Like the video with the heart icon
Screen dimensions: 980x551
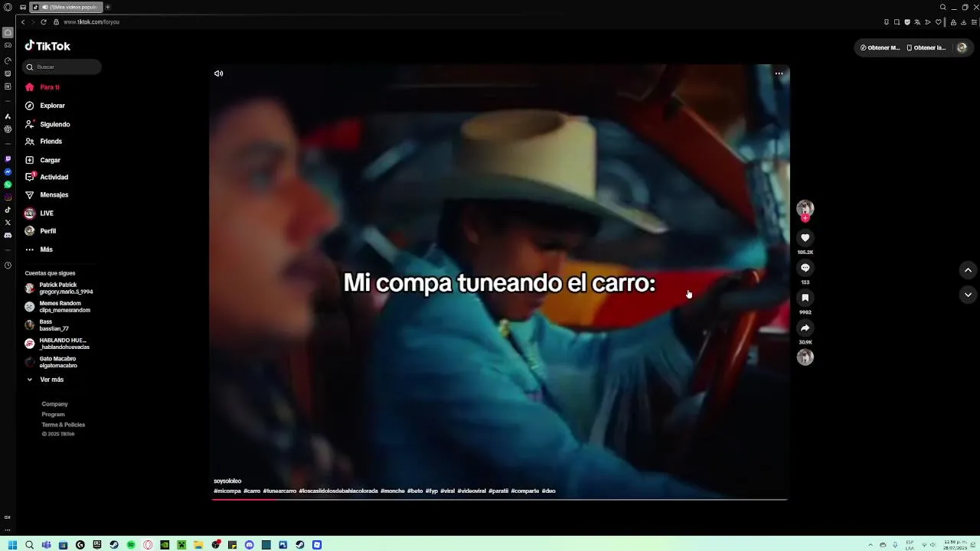[x=805, y=238]
